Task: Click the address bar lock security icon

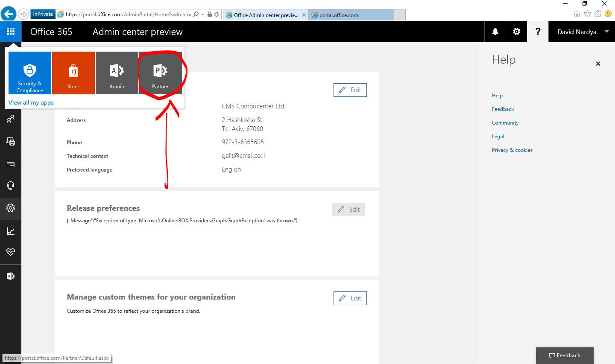Action: [210, 14]
